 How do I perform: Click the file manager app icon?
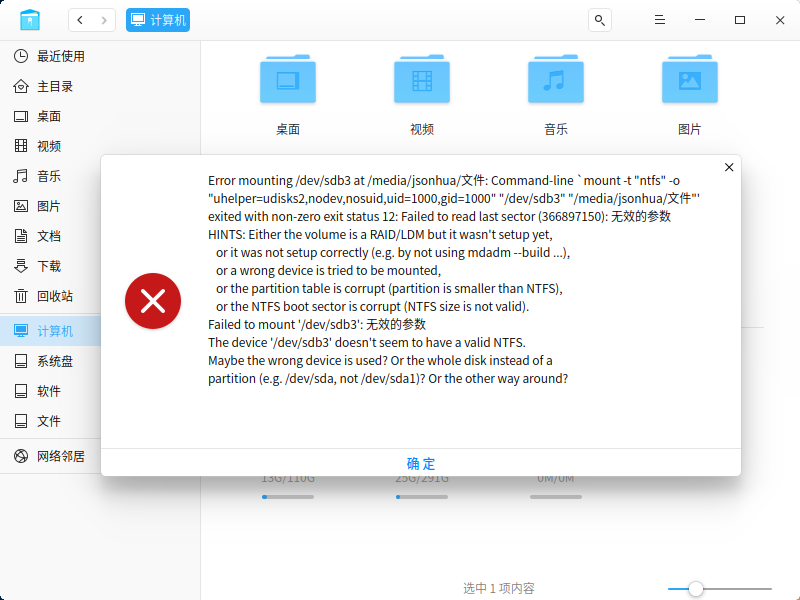coord(30,20)
